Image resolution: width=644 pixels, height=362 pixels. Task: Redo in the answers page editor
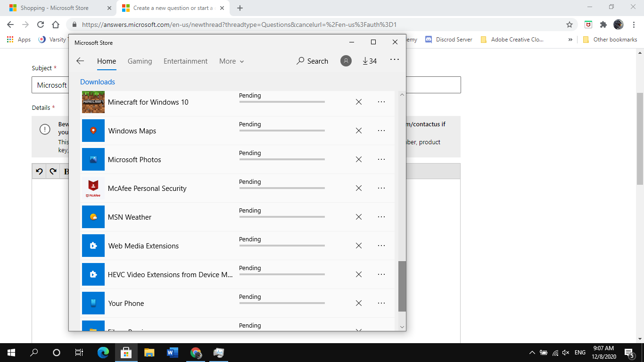[x=53, y=171]
